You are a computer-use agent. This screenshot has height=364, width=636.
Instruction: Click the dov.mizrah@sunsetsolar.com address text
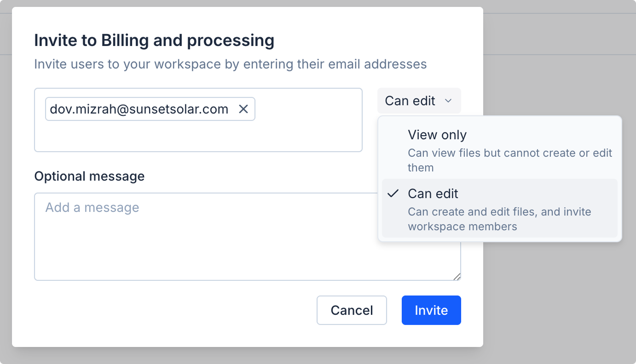(139, 109)
